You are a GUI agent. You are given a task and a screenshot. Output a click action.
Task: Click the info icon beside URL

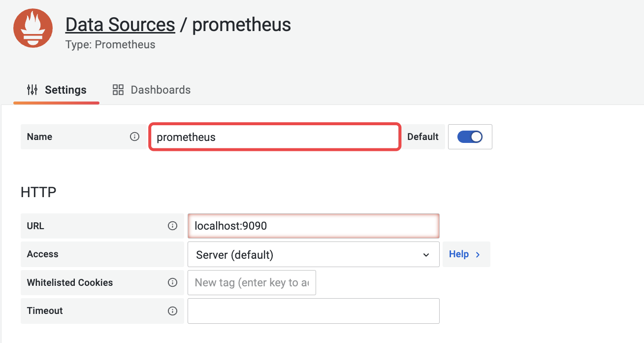pyautogui.click(x=172, y=226)
